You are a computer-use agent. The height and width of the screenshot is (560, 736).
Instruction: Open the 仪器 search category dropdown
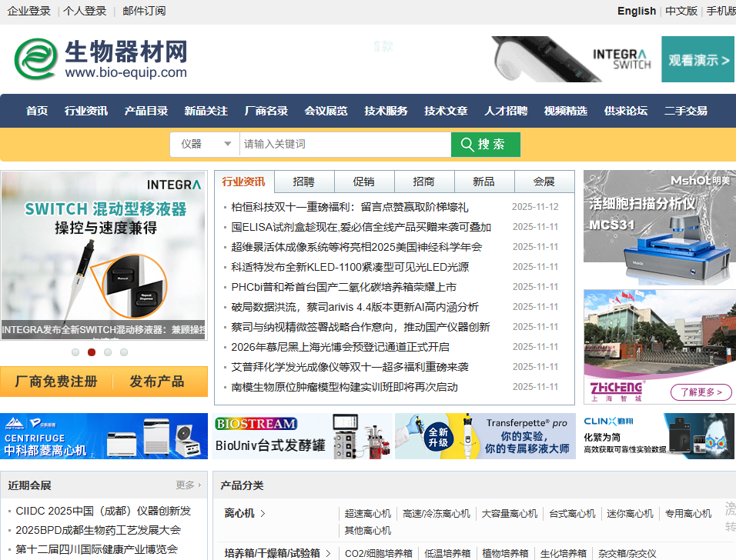(x=204, y=144)
